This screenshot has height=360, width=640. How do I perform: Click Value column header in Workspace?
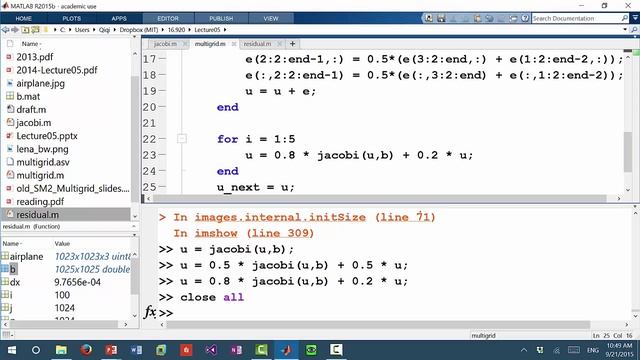click(62, 244)
